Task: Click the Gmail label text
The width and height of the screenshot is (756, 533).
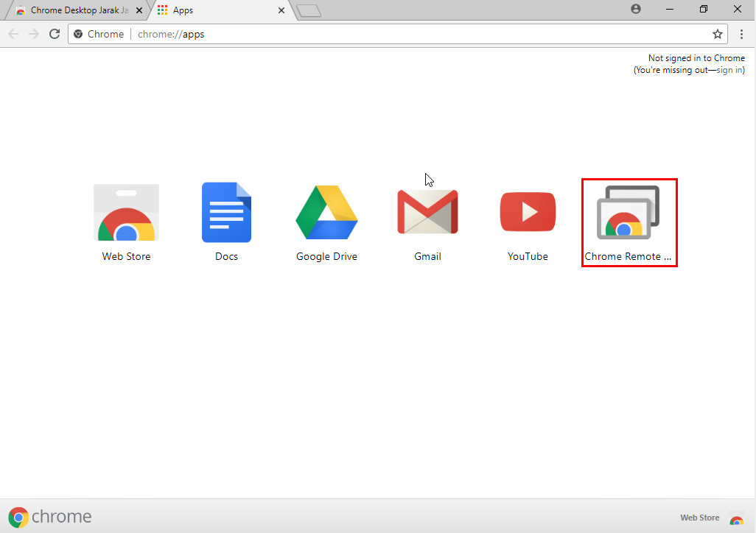Action: 427,256
